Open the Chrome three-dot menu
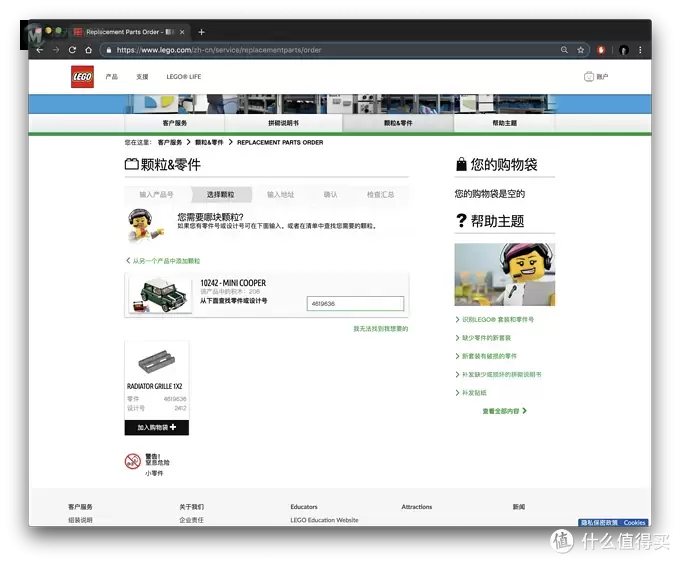 click(x=641, y=50)
